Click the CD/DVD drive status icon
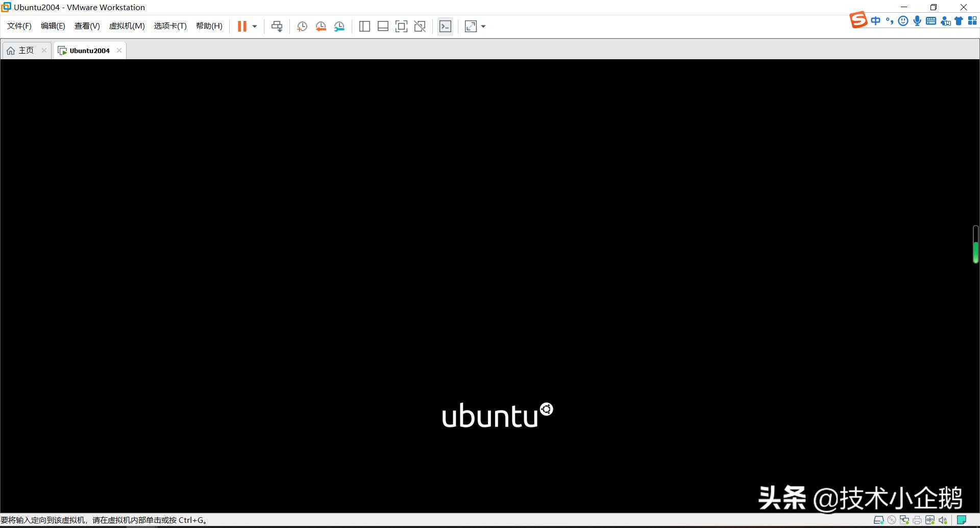 coord(892,520)
